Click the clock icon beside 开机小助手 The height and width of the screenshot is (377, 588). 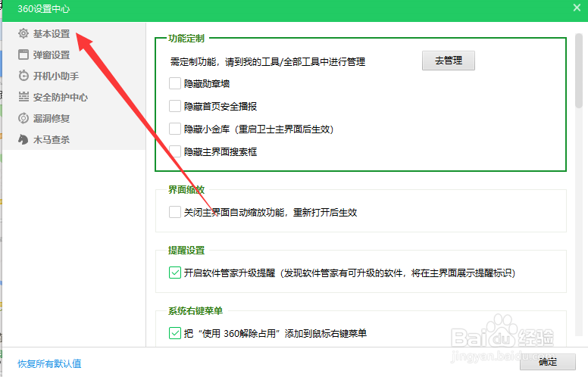[23, 76]
